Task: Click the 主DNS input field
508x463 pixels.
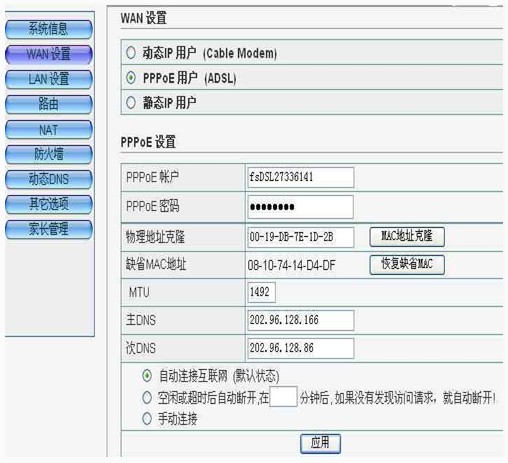Action: (x=300, y=320)
